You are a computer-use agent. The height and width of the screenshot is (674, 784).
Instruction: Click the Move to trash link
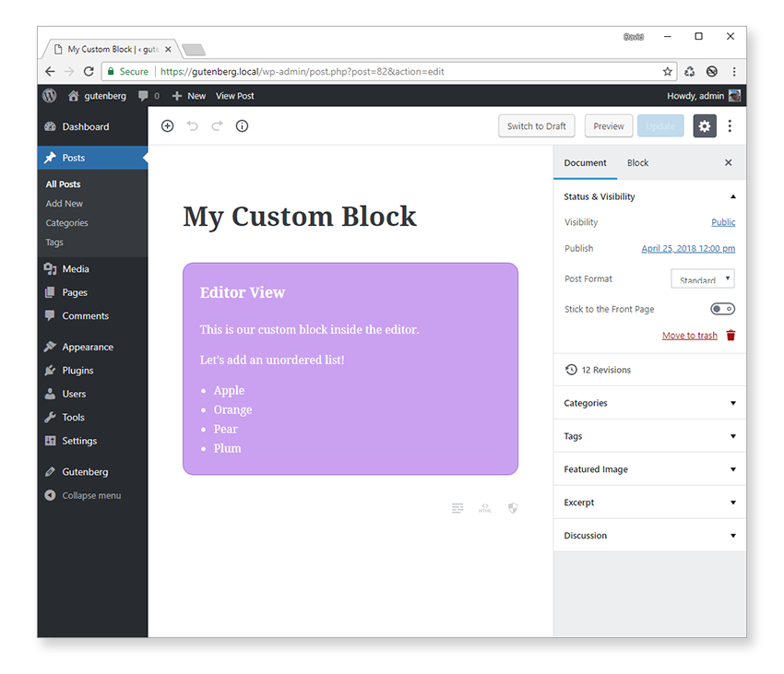coord(690,336)
